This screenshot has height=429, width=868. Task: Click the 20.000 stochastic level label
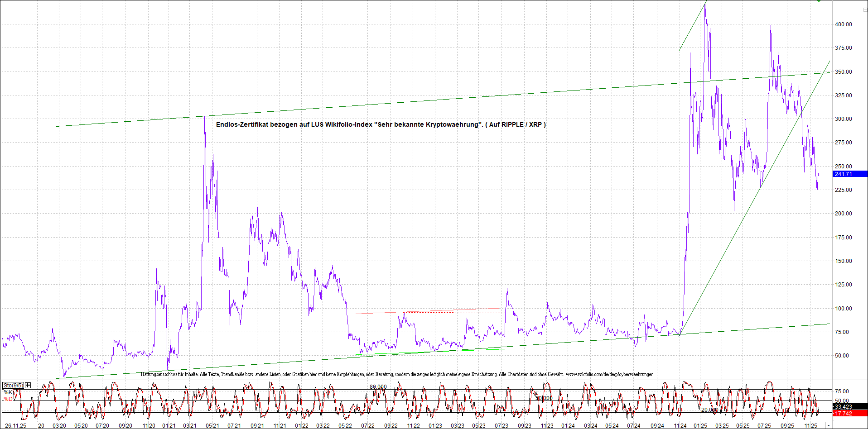[x=709, y=410]
